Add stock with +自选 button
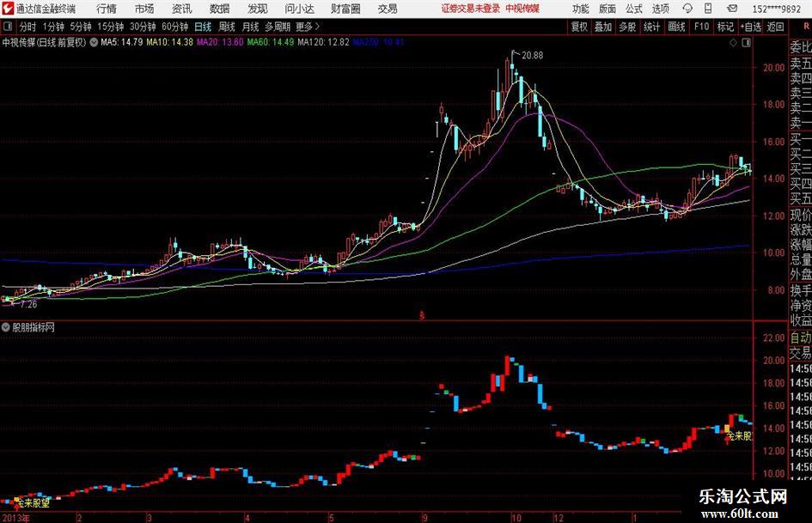The height and width of the screenshot is (523, 812). click(x=750, y=27)
